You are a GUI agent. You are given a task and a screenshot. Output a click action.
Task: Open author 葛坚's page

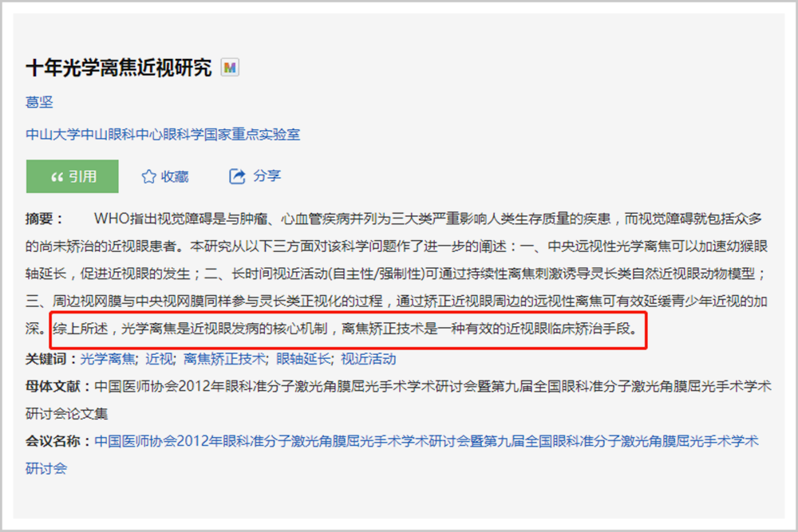[39, 102]
